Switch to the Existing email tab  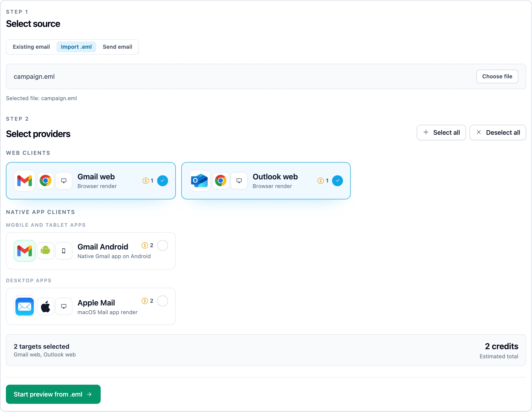[x=31, y=47]
